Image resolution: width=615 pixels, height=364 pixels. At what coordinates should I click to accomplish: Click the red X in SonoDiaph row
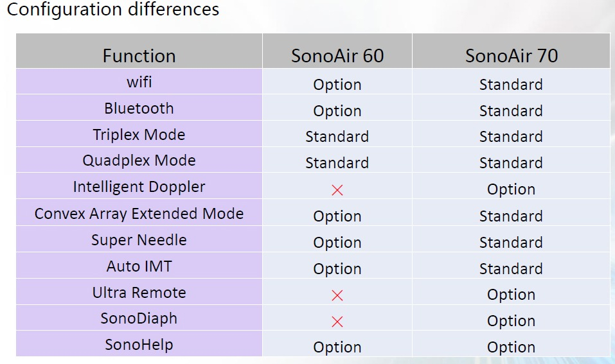point(337,322)
